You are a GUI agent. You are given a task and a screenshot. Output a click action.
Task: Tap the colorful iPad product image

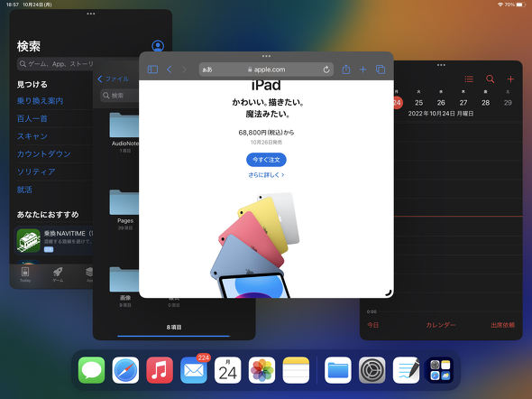point(255,246)
